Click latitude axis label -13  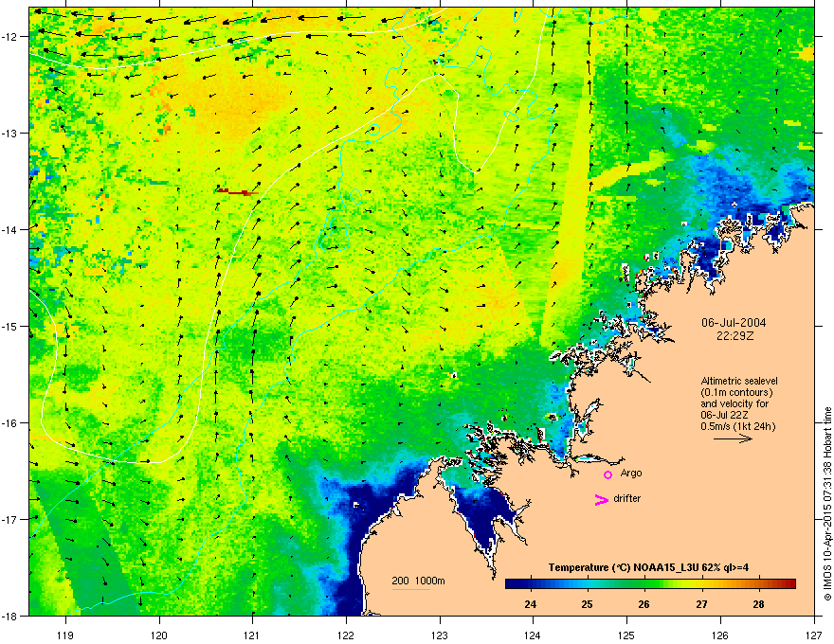(9, 133)
